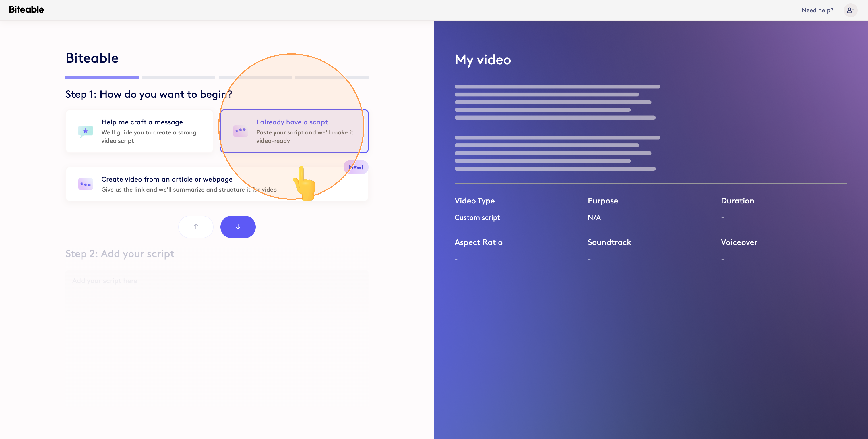Image resolution: width=868 pixels, height=439 pixels.
Task: Open the Need help? link
Action: [x=817, y=10]
